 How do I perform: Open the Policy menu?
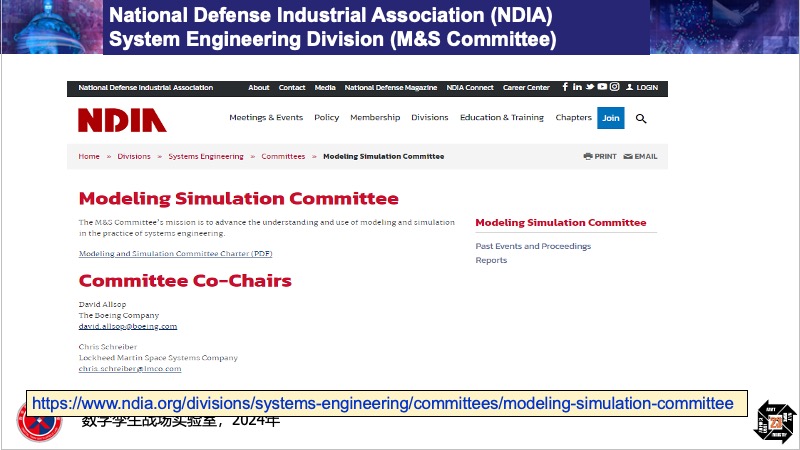327,117
